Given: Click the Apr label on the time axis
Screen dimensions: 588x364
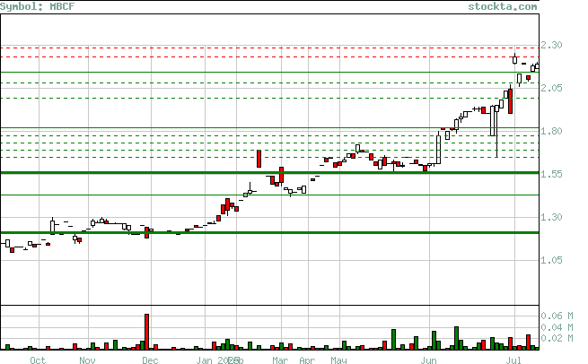Looking at the screenshot, I should tap(307, 360).
